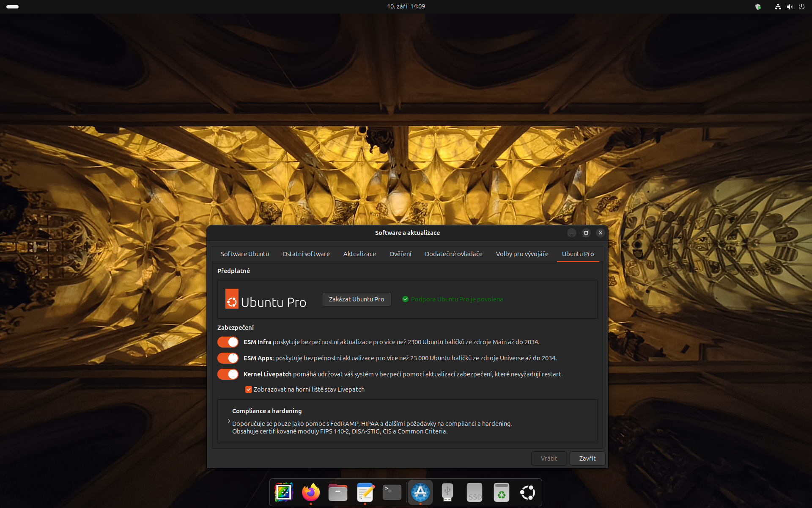This screenshot has width=812, height=508.
Task: Click the power icon in top bar
Action: [x=801, y=7]
